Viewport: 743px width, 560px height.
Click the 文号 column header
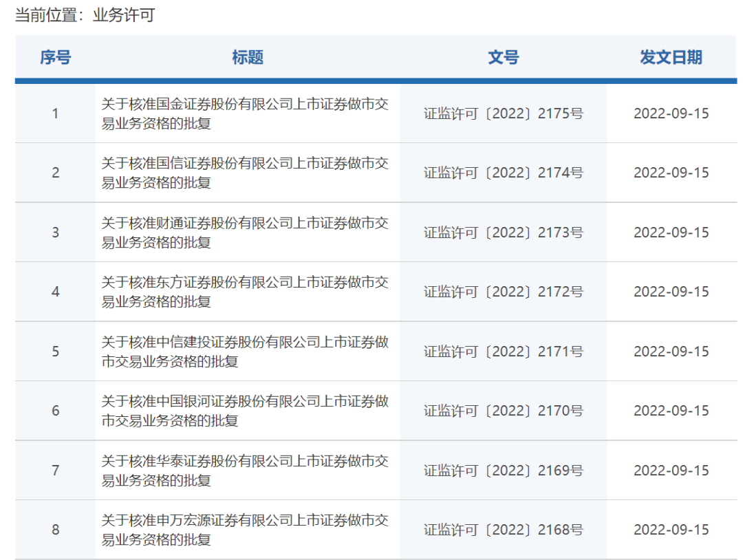coord(503,57)
